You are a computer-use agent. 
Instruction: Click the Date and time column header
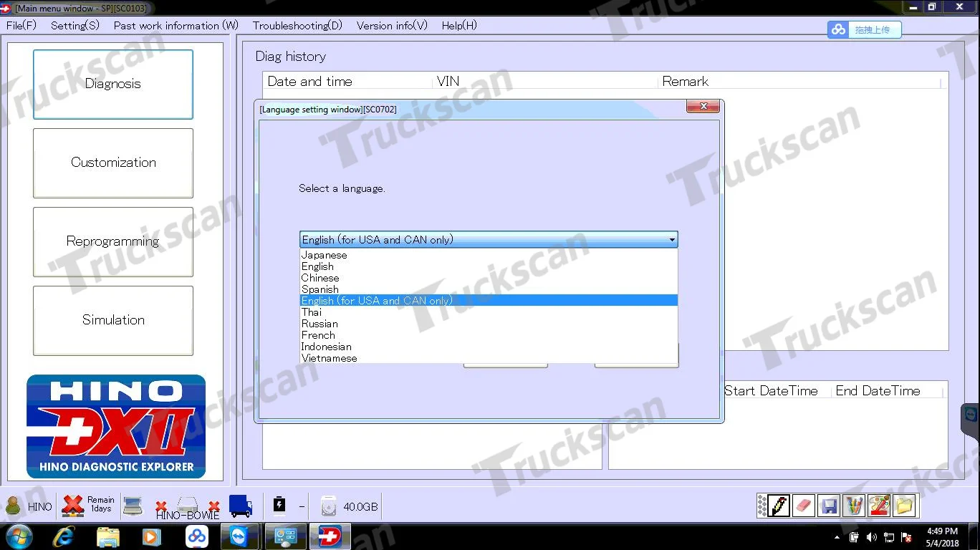point(349,82)
